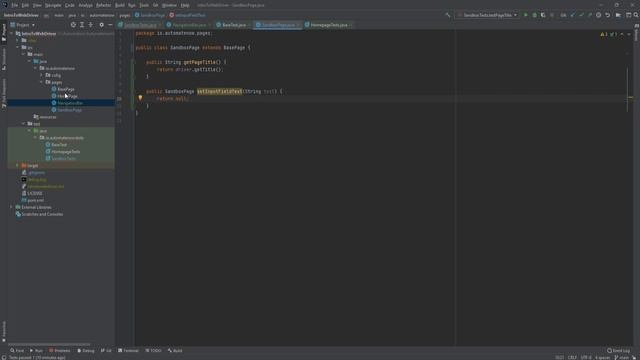
Task: Select BasePage in the project tree
Action: pyautogui.click(x=65, y=89)
